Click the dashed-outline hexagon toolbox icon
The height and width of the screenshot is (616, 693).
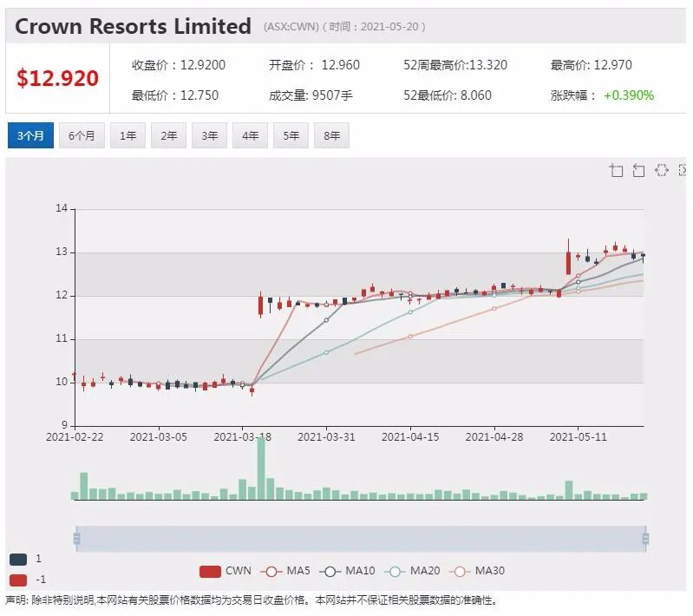pos(661,170)
